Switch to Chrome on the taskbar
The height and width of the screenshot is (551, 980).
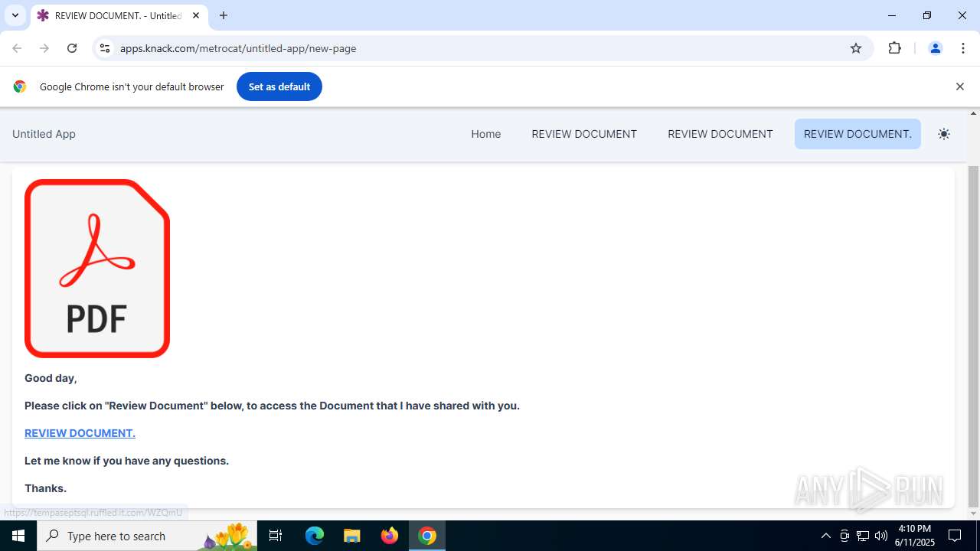click(x=427, y=536)
